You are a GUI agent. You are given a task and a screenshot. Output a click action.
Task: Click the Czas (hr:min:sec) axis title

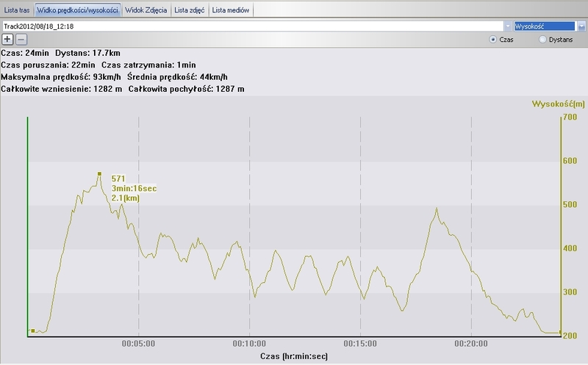[x=294, y=356]
